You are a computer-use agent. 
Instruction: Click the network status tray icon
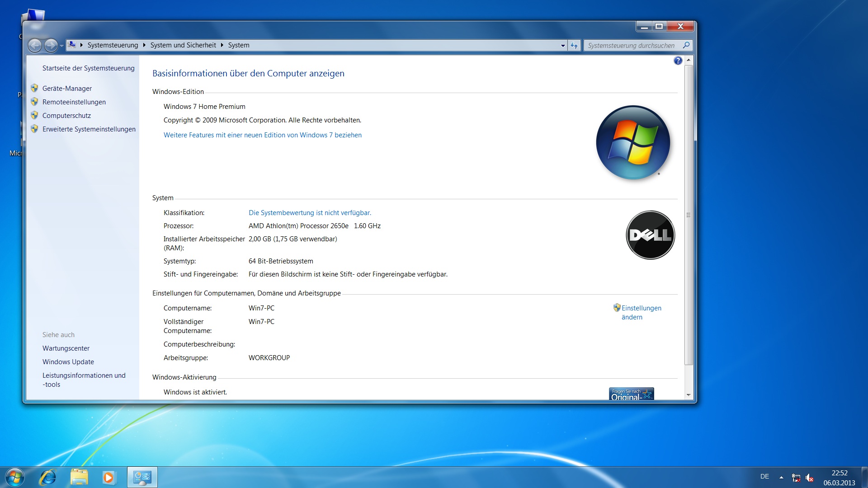tap(796, 478)
